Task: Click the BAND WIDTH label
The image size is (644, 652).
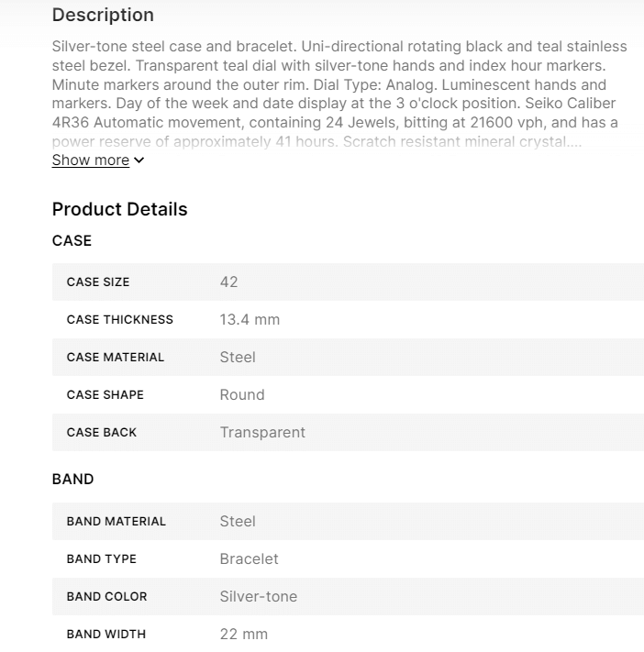Action: coord(105,635)
